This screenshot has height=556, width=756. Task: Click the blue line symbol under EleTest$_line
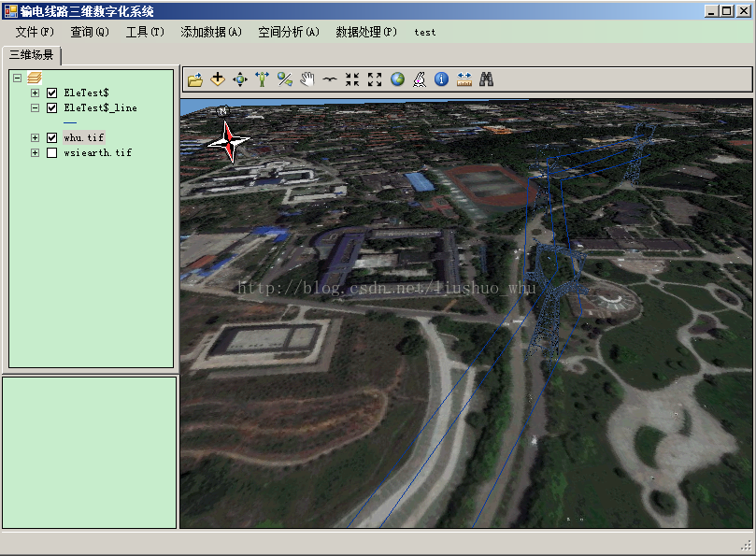pyautogui.click(x=70, y=123)
